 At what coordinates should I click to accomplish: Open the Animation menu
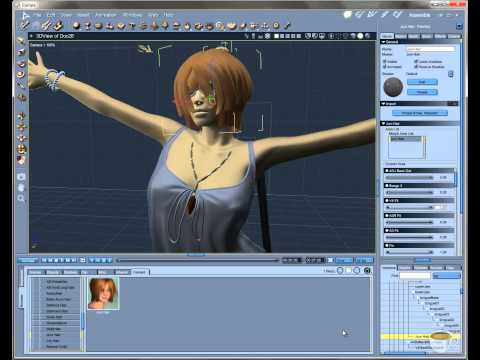[106, 15]
